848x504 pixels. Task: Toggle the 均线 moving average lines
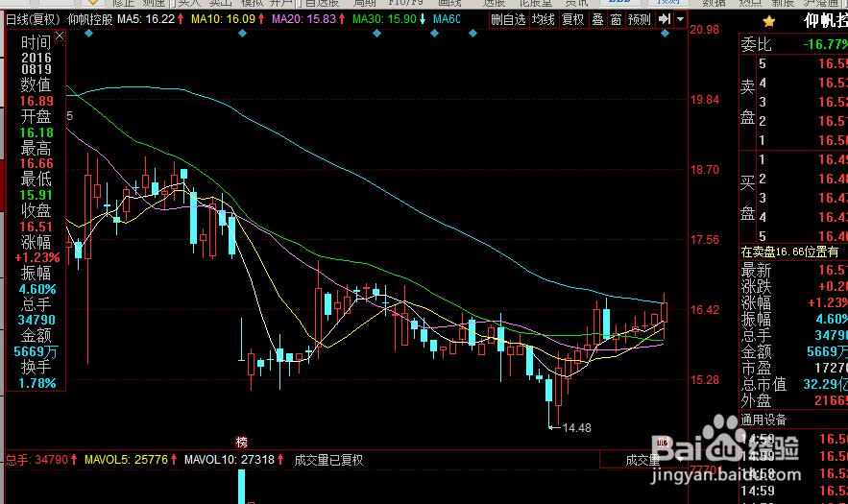pos(543,19)
